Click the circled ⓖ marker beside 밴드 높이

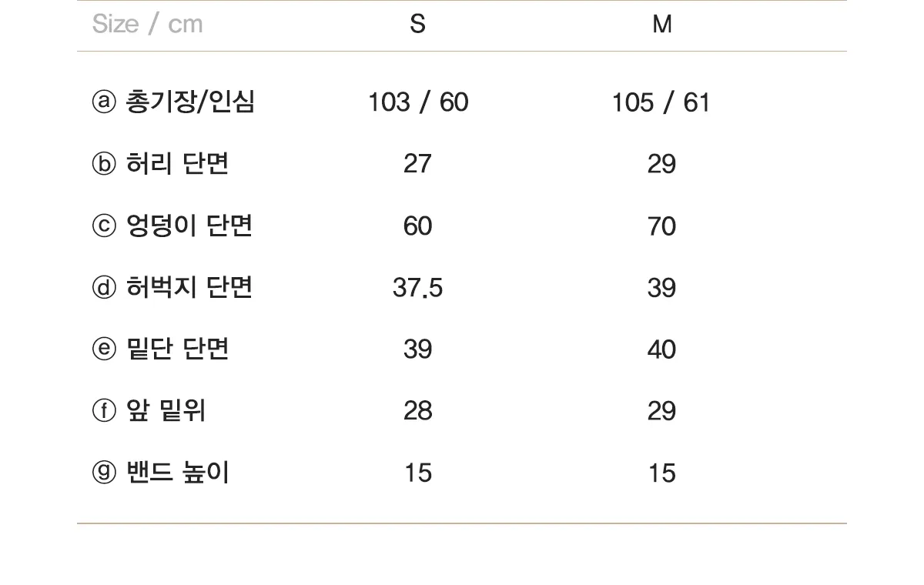click(104, 473)
